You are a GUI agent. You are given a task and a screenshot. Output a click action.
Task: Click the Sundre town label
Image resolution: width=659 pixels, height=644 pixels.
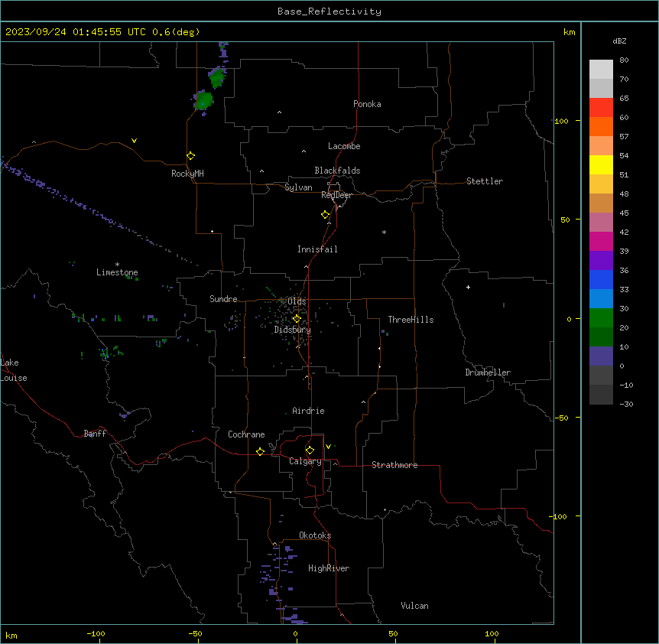click(x=223, y=299)
